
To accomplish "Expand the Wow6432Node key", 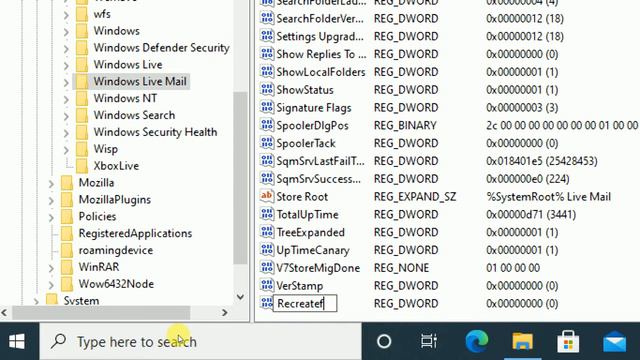I will pos(51,284).
